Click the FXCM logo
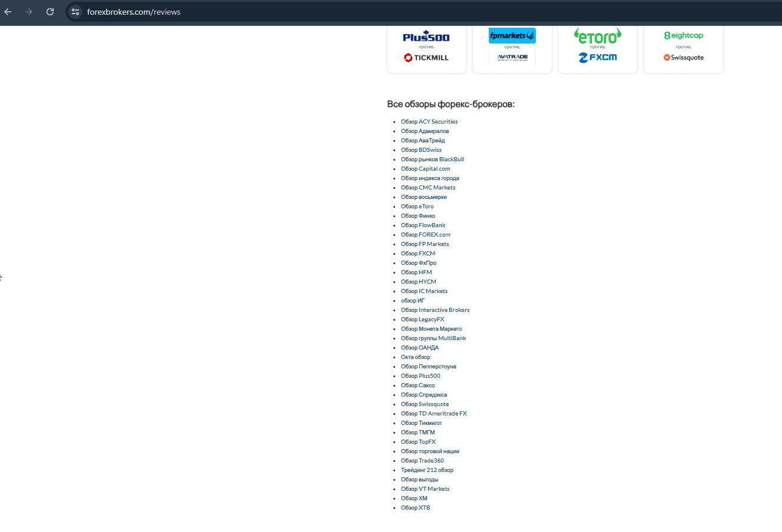782x532 pixels. point(598,58)
